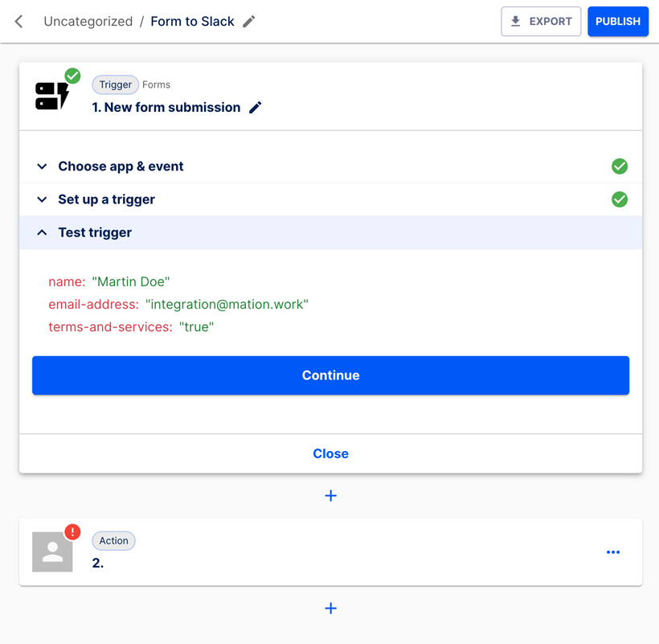This screenshot has height=644, width=659.
Task: Click the back arrow to exit the workflow editor
Action: [x=18, y=21]
